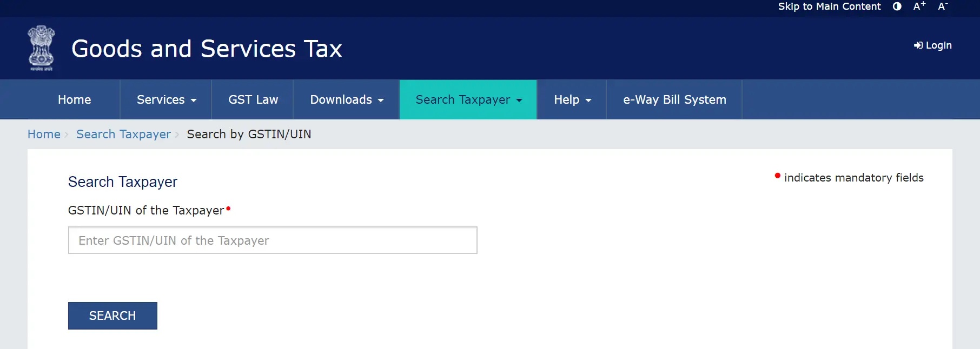Expand the Help dropdown menu
The width and height of the screenshot is (980, 349).
click(x=572, y=99)
